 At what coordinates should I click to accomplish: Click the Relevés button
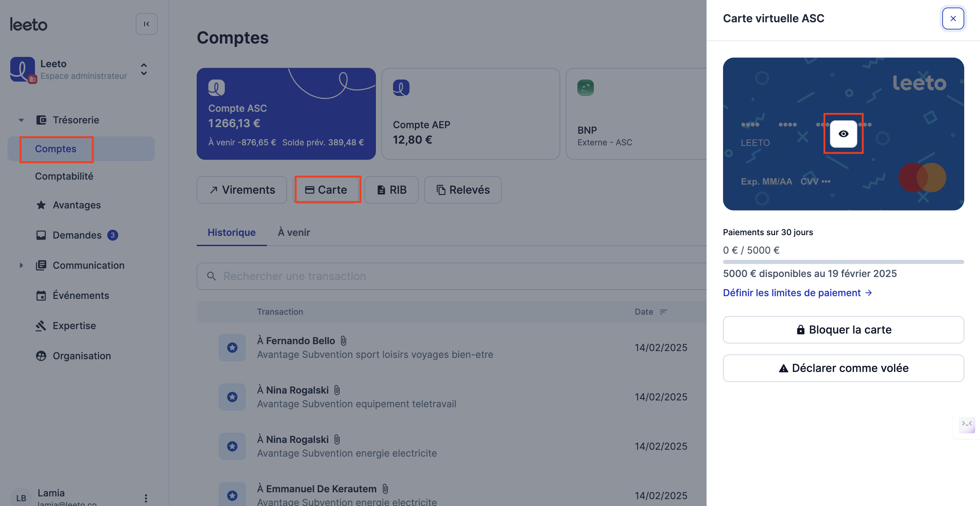463,190
